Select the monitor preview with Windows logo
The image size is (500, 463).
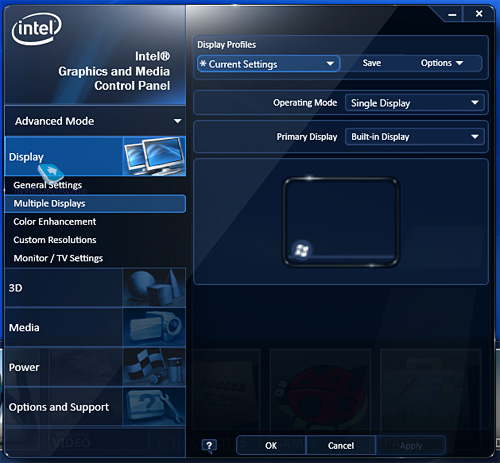[341, 222]
